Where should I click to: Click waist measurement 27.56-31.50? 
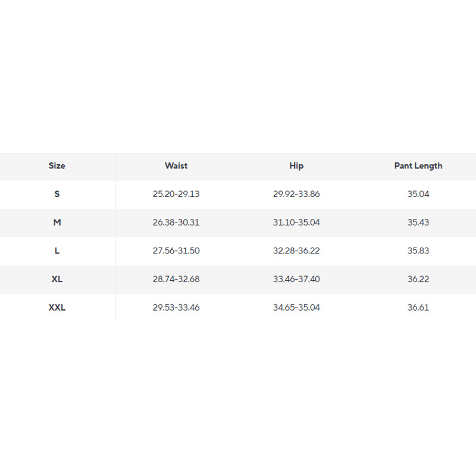coord(176,251)
